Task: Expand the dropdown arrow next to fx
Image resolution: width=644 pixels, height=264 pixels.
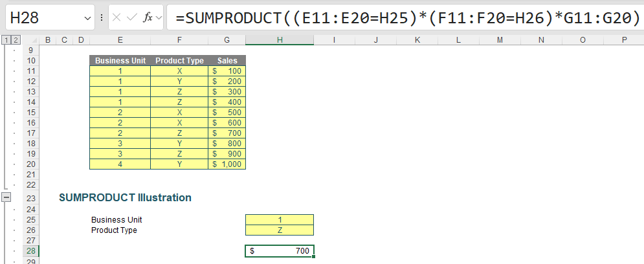Action: (159, 18)
